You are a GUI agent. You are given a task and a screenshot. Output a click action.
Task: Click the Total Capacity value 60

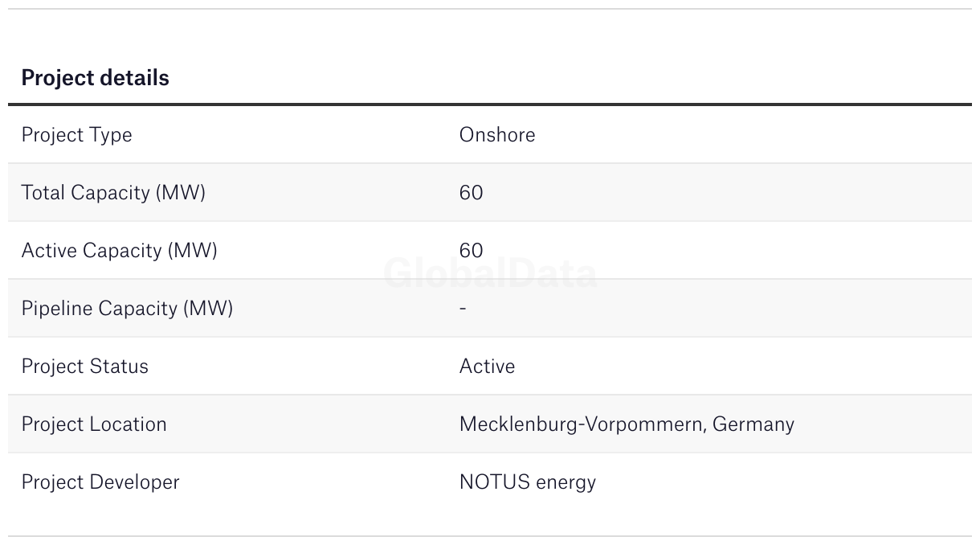[471, 193]
